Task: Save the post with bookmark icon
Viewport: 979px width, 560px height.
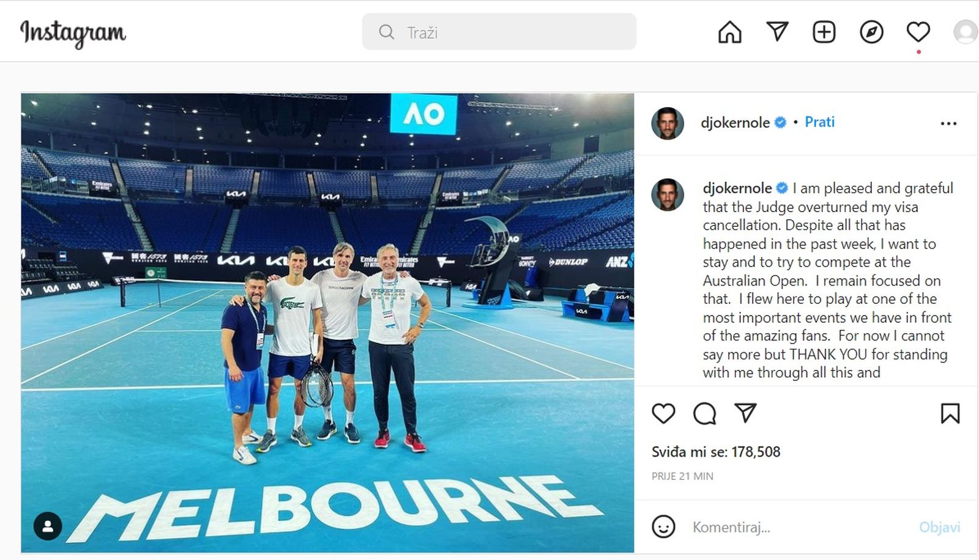Action: pos(950,414)
